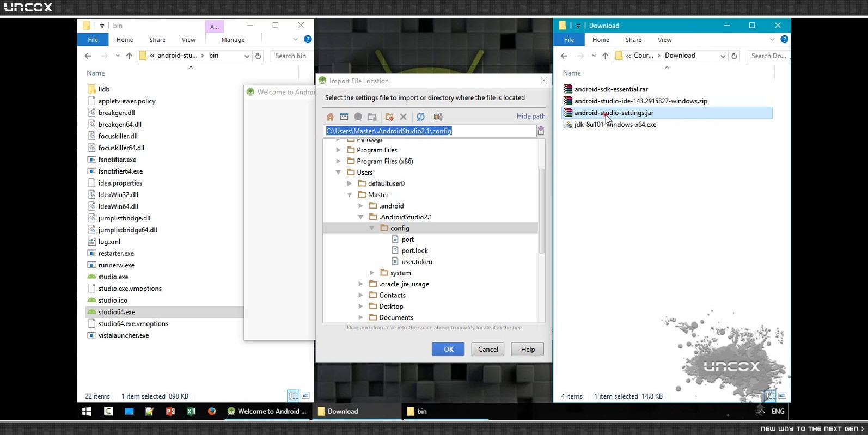The width and height of the screenshot is (868, 435).
Task: Click Back arrow in Download window
Action: click(564, 56)
